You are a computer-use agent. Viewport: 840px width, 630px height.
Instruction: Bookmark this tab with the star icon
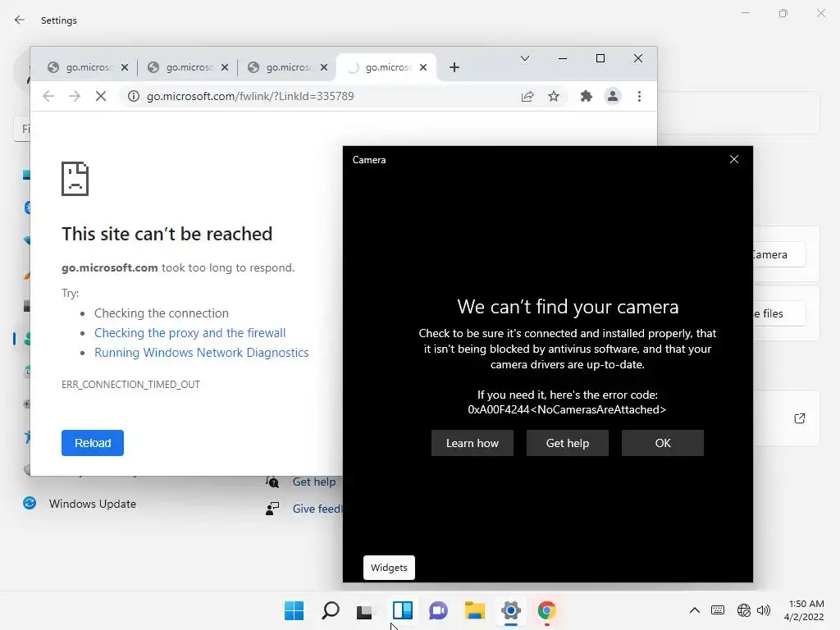(x=554, y=97)
